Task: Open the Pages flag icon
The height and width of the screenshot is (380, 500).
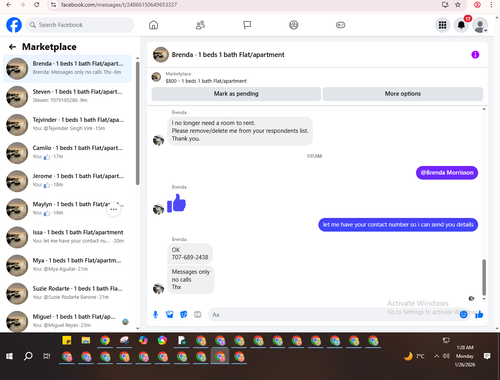Action: click(247, 25)
